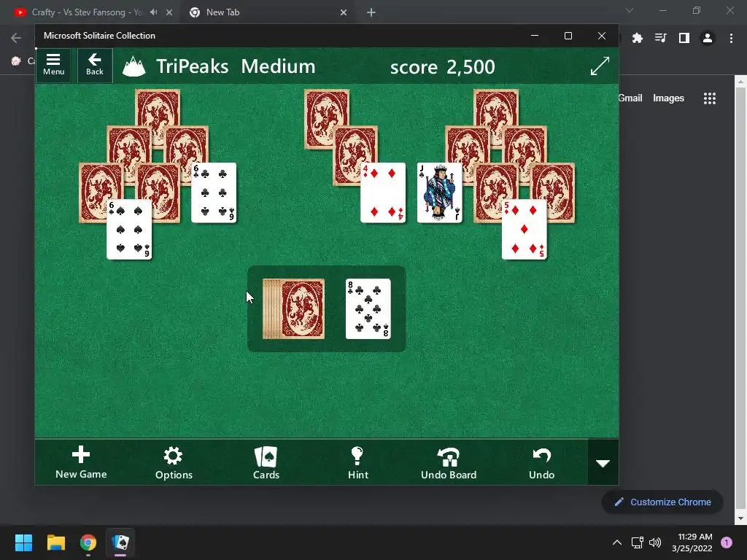Open the Menu hamburger in Solitaire

[x=53, y=65]
